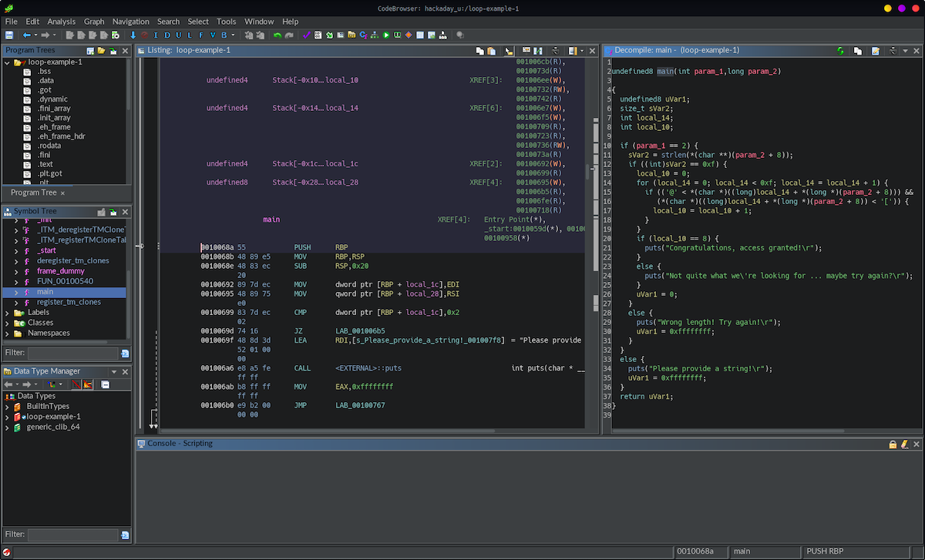925x560 pixels.
Task: Toggle the 'F' function navigation button
Action: pos(201,35)
